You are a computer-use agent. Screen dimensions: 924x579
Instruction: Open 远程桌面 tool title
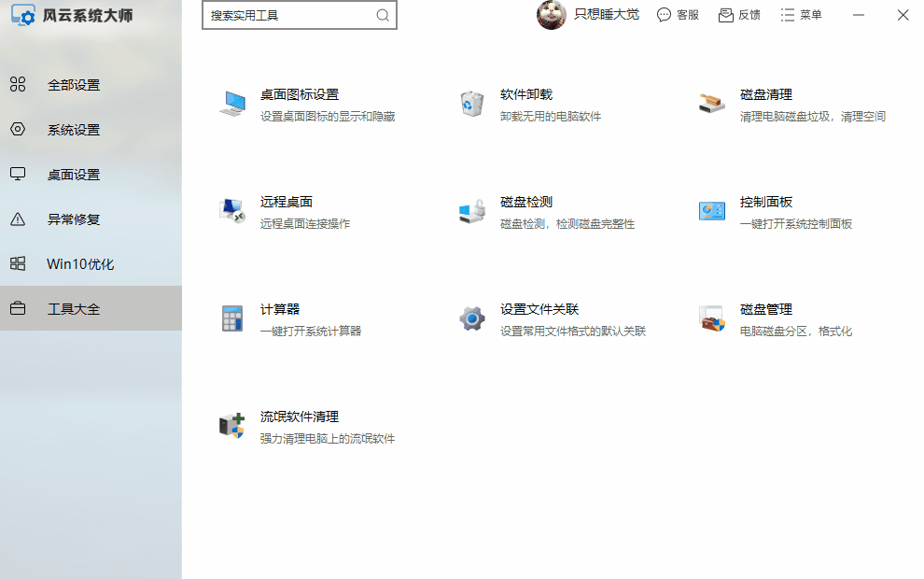click(x=287, y=202)
